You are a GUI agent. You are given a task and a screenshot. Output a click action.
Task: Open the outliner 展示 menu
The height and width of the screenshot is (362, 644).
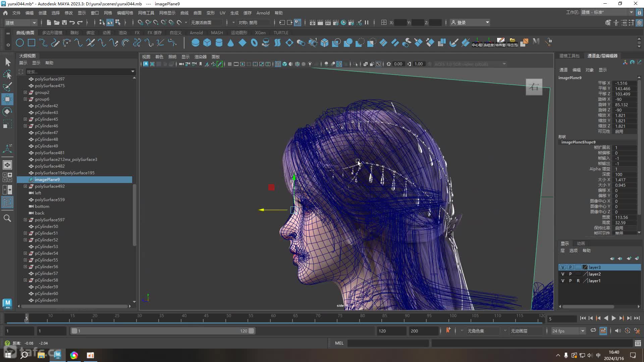[x=23, y=63]
